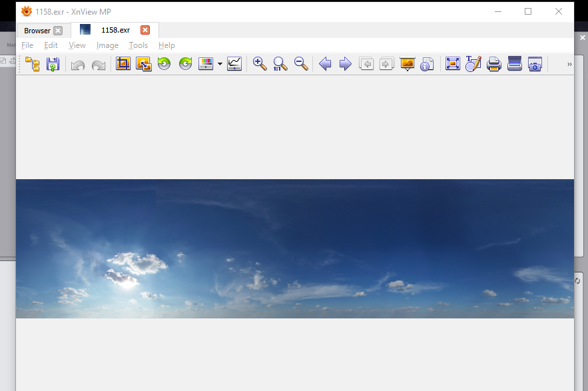The height and width of the screenshot is (391, 588).
Task: Rotate the image right (clockwise)
Action: point(185,64)
